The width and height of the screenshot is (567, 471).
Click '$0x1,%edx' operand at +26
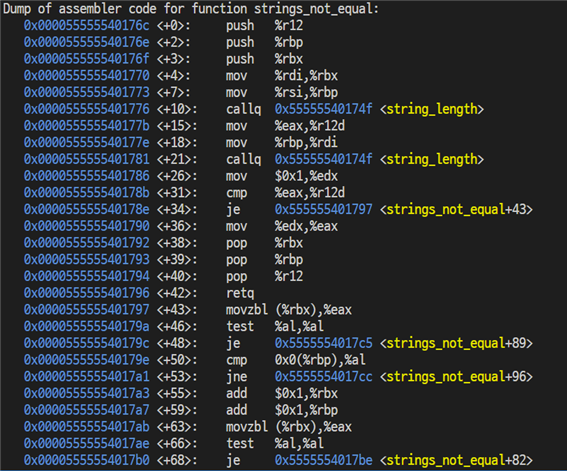coord(306,176)
